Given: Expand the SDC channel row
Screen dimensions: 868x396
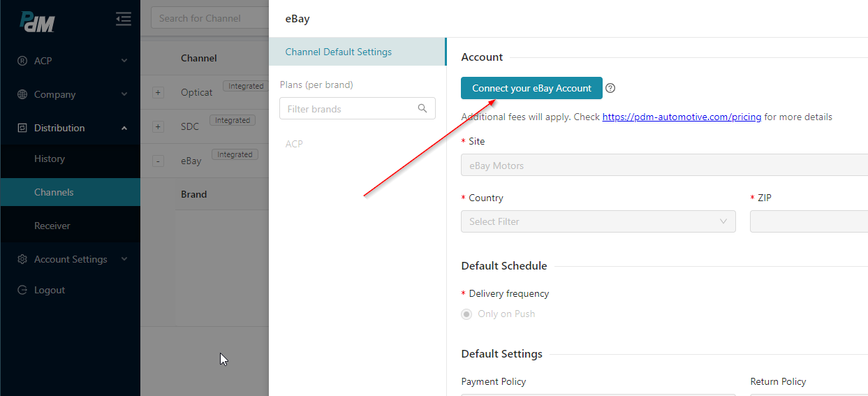Looking at the screenshot, I should (x=158, y=126).
